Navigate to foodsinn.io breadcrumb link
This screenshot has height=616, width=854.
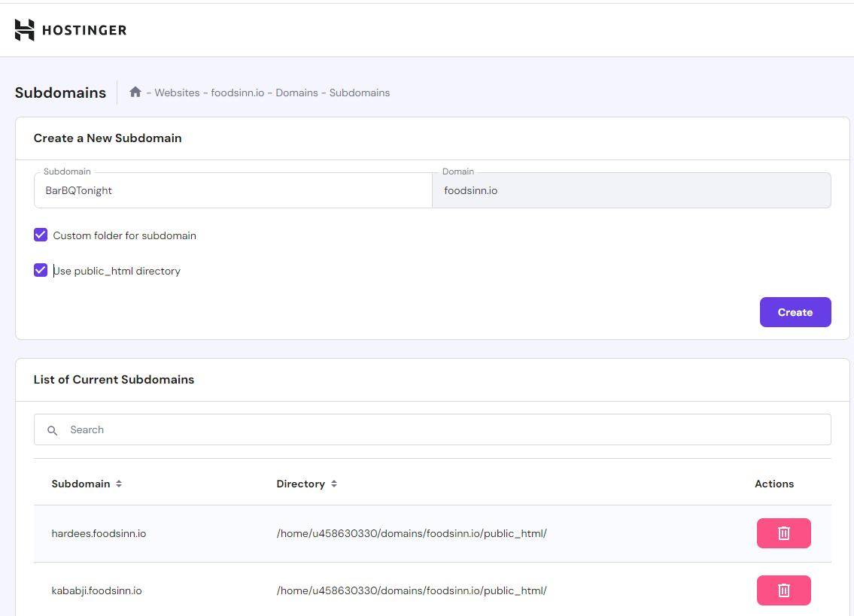click(237, 93)
